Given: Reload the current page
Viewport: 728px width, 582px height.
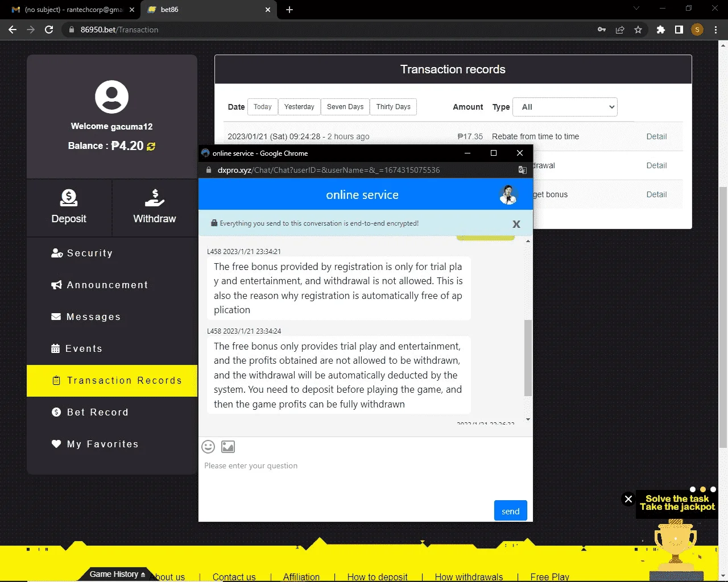Looking at the screenshot, I should tap(49, 30).
